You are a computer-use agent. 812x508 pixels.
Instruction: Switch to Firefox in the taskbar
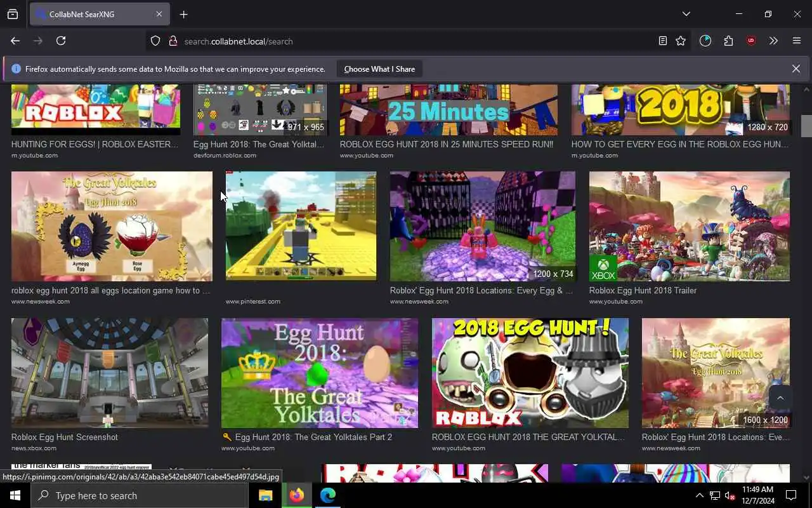tap(296, 495)
